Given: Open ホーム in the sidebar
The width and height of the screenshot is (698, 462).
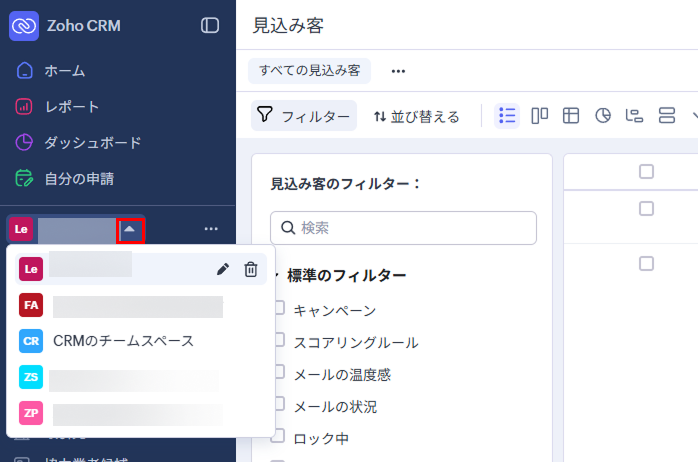Looking at the screenshot, I should [x=65, y=71].
